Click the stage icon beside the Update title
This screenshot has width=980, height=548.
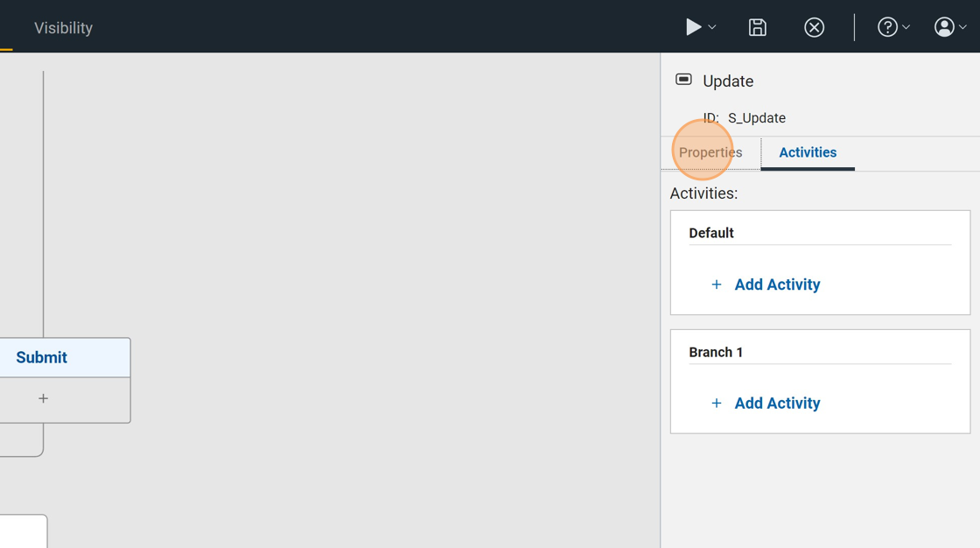pyautogui.click(x=684, y=80)
